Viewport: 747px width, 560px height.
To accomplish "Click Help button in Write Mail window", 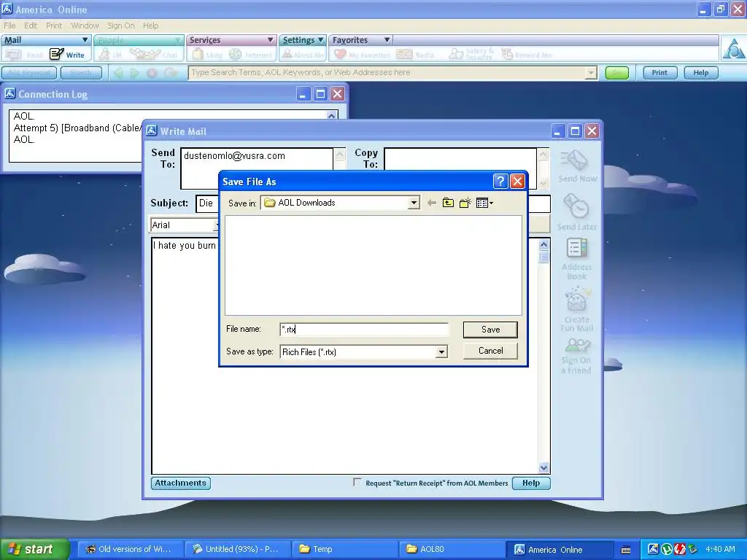I will (531, 483).
